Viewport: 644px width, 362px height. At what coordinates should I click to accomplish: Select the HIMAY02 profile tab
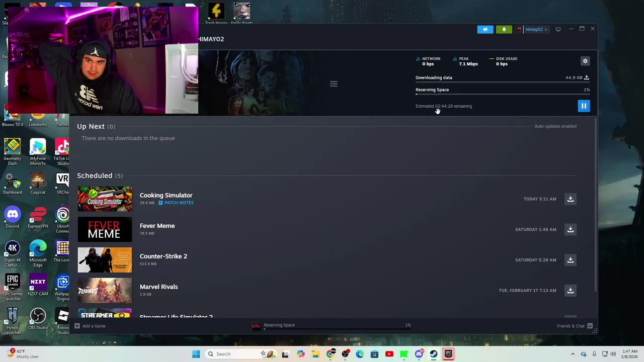click(x=211, y=39)
